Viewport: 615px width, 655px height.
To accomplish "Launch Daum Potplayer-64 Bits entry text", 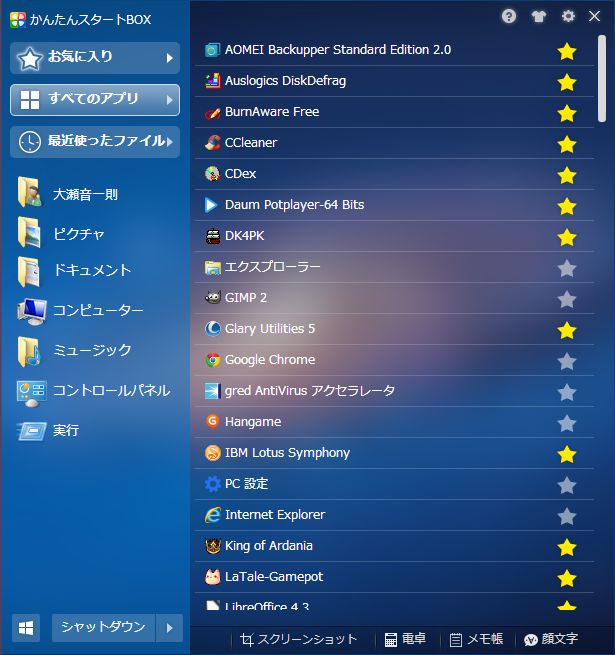I will click(x=294, y=205).
